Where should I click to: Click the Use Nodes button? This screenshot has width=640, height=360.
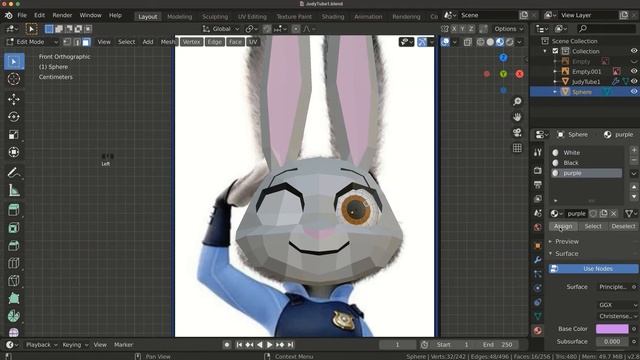click(x=593, y=269)
